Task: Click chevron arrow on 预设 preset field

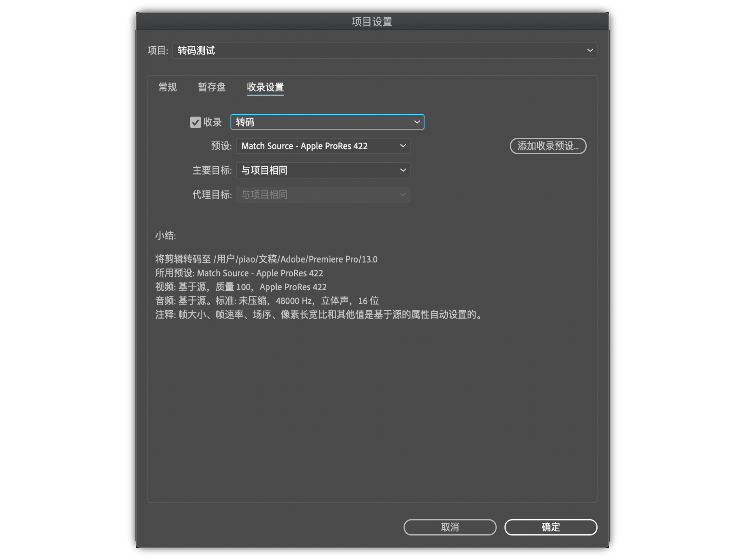Action: tap(403, 146)
